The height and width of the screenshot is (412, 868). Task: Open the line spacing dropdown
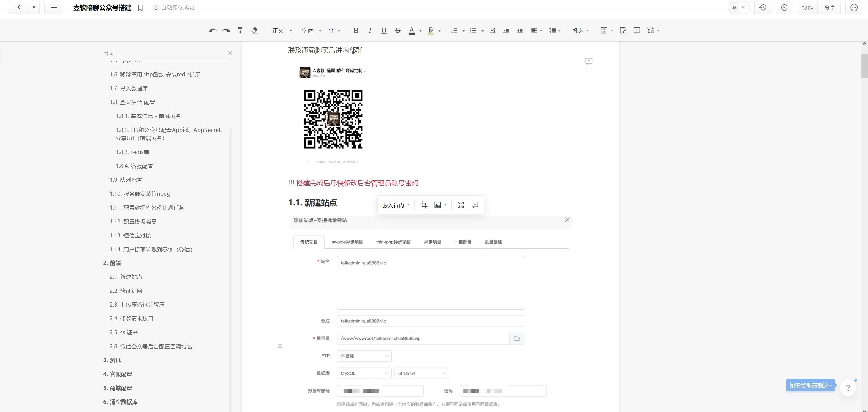point(554,31)
